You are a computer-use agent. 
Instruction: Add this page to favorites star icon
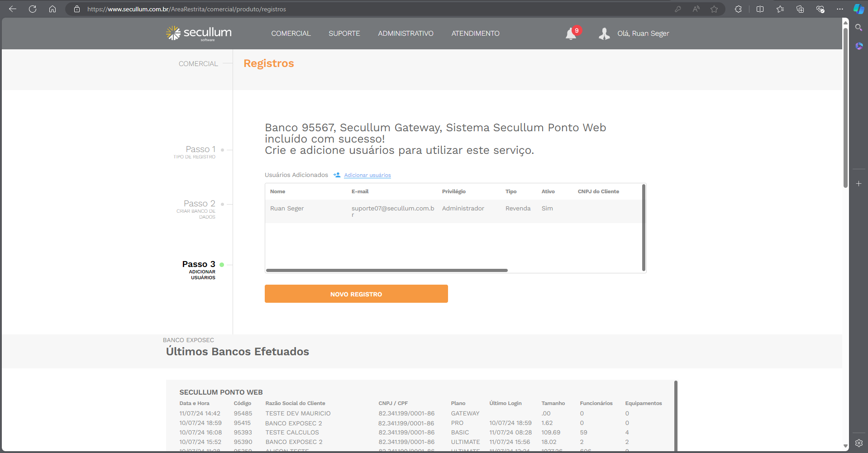click(714, 9)
